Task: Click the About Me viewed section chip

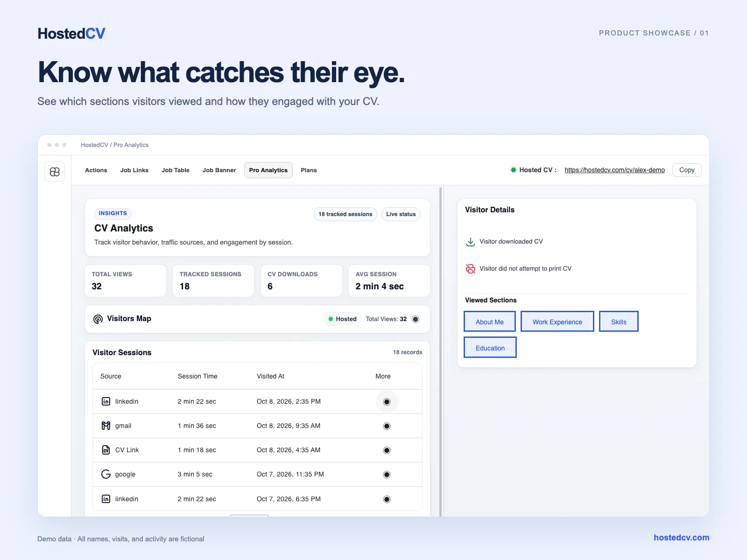Action: (490, 322)
